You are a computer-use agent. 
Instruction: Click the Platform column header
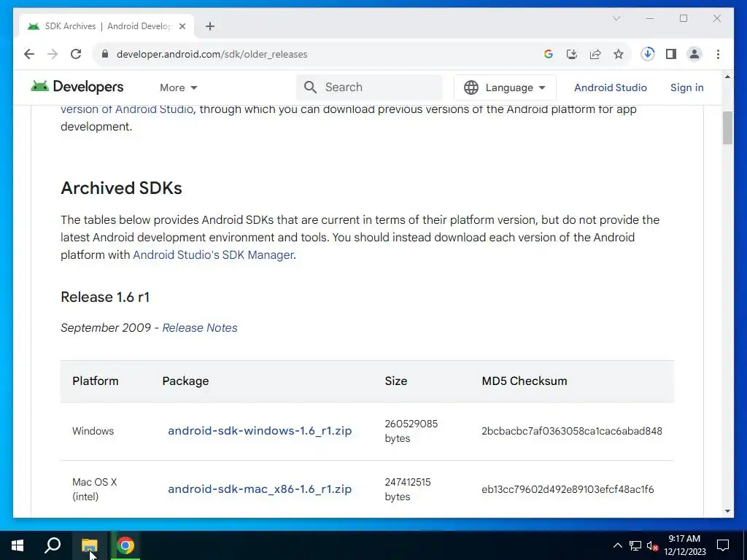[x=96, y=381]
